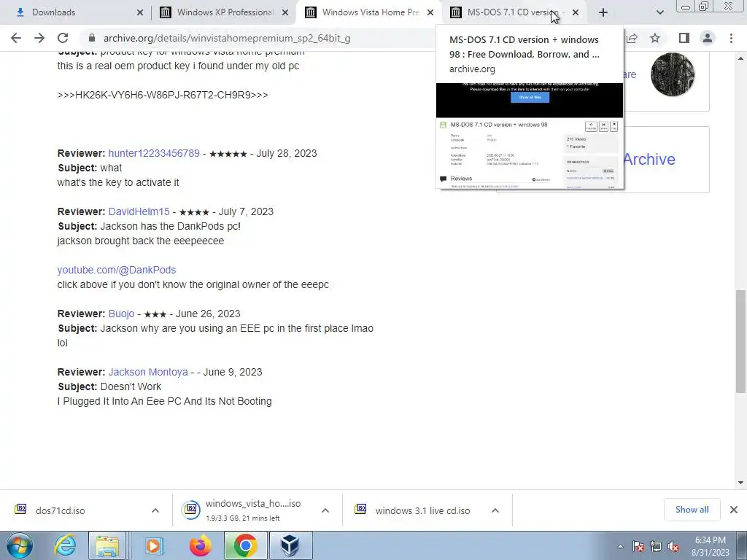Close the Windows XP Professional tab
Image resolution: width=747 pixels, height=560 pixels.
(285, 12)
